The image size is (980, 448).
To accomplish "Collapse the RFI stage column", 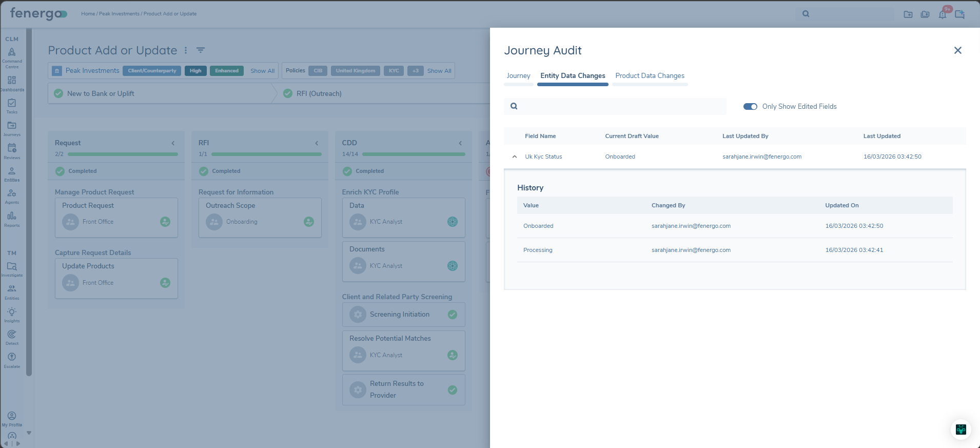I will (x=317, y=143).
